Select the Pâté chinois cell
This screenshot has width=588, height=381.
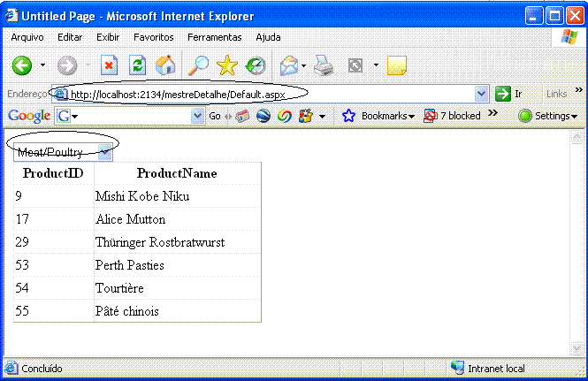[177, 311]
